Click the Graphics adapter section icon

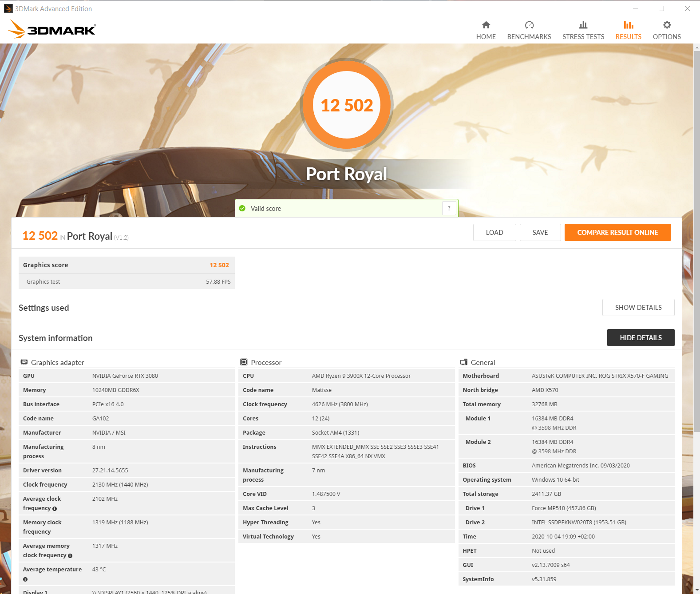(x=24, y=362)
